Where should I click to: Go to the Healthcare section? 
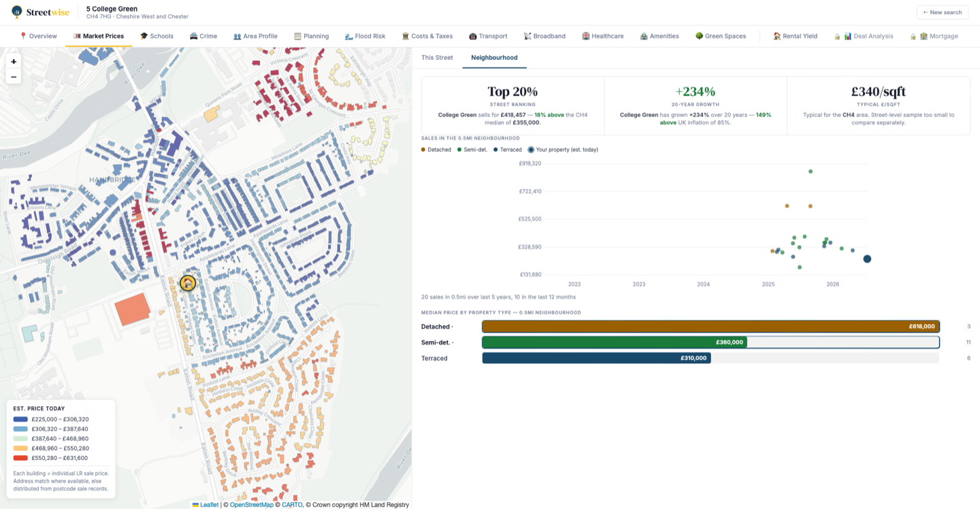603,36
